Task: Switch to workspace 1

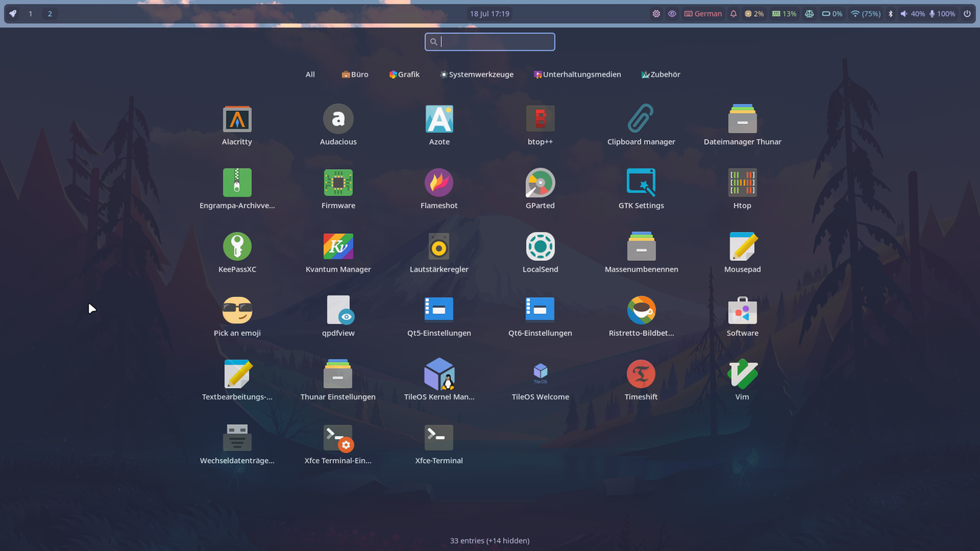Action: coord(31,14)
